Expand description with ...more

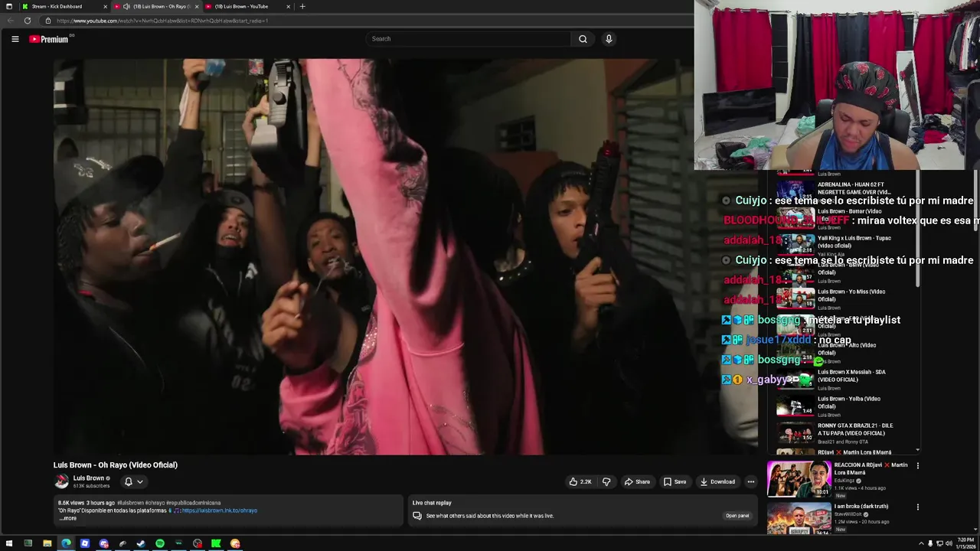pos(68,518)
